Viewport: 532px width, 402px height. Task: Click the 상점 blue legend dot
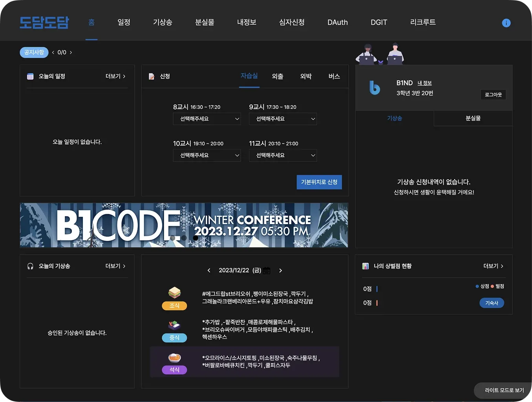[477, 286]
